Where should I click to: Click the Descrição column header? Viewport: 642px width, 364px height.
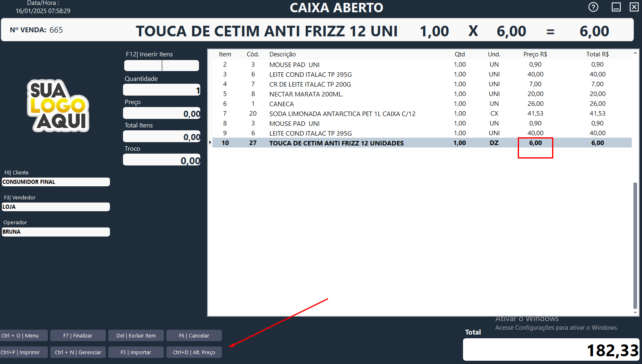tap(282, 54)
